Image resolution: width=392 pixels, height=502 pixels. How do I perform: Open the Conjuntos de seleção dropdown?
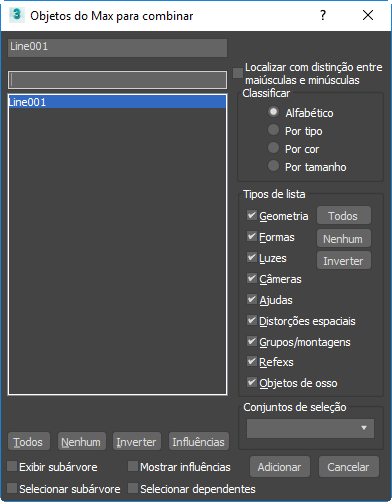click(x=310, y=428)
